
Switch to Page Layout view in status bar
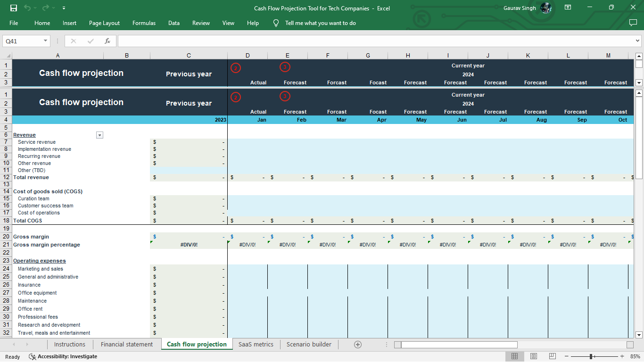click(533, 356)
